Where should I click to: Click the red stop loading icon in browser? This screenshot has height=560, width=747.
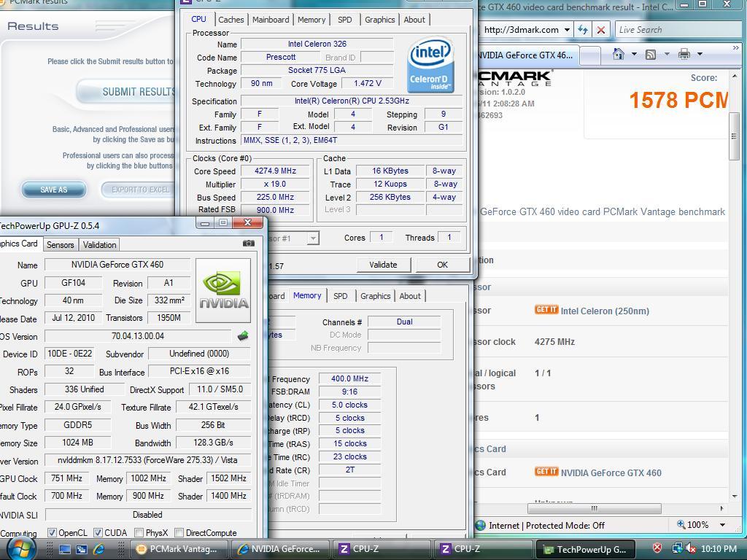pos(601,30)
